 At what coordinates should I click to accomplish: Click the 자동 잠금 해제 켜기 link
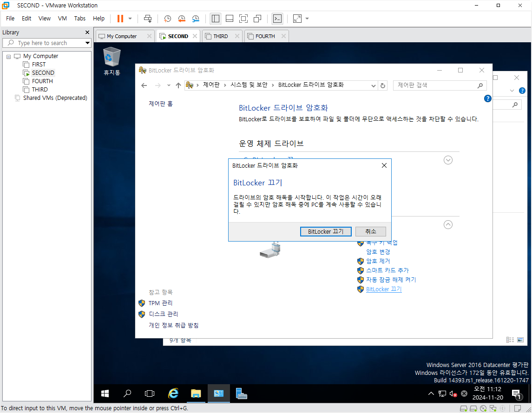point(391,280)
